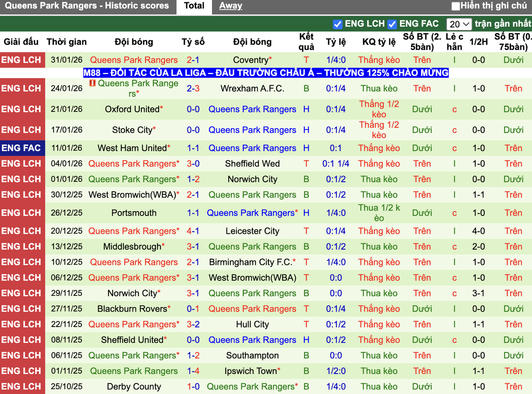Click the ENG LCH badge on Derby County row
This screenshot has height=394, width=532.
tap(22, 387)
